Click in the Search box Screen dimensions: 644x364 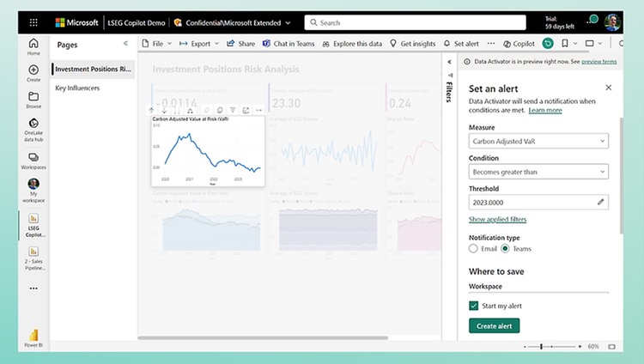415,22
